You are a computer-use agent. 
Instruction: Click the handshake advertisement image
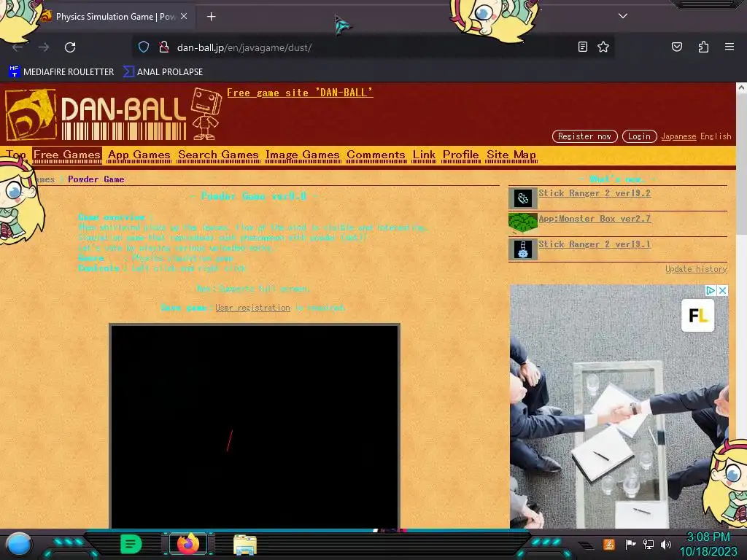click(619, 407)
